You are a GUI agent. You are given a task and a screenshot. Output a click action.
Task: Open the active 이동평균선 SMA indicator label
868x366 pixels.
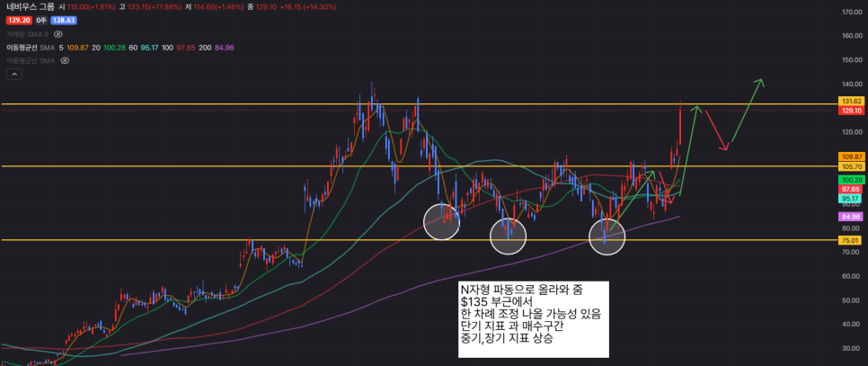[30, 48]
